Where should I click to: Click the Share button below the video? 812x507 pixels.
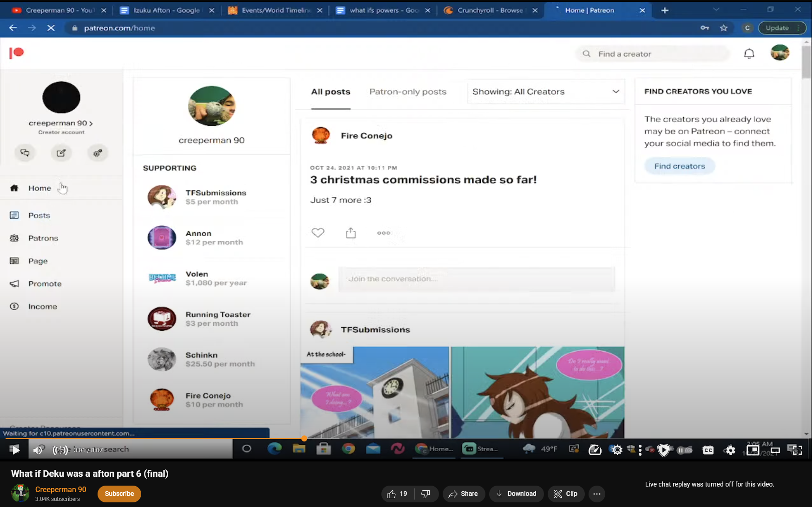(463, 494)
